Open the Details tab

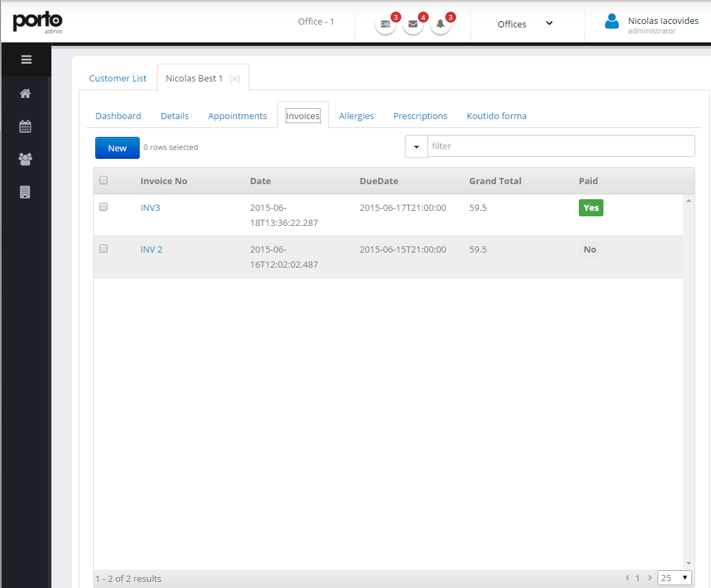[x=175, y=116]
